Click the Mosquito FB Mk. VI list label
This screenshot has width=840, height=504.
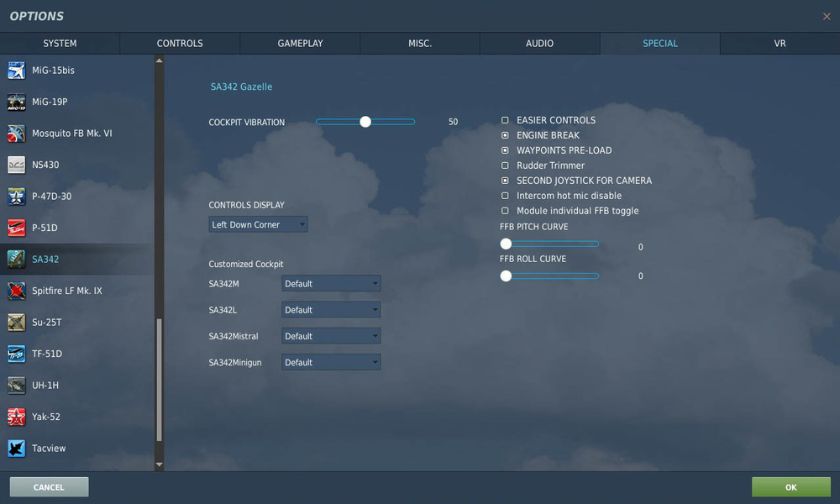[x=71, y=134]
